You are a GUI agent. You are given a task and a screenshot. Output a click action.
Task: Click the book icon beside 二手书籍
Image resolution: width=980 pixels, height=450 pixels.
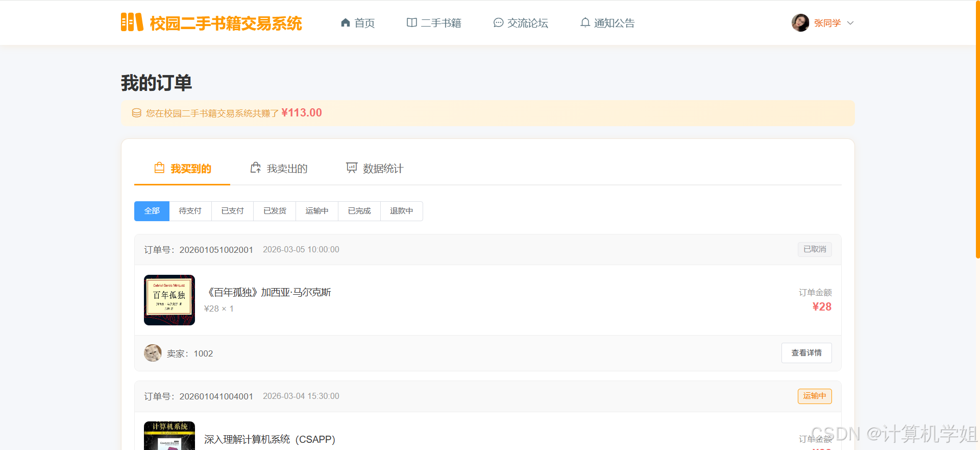click(x=411, y=22)
